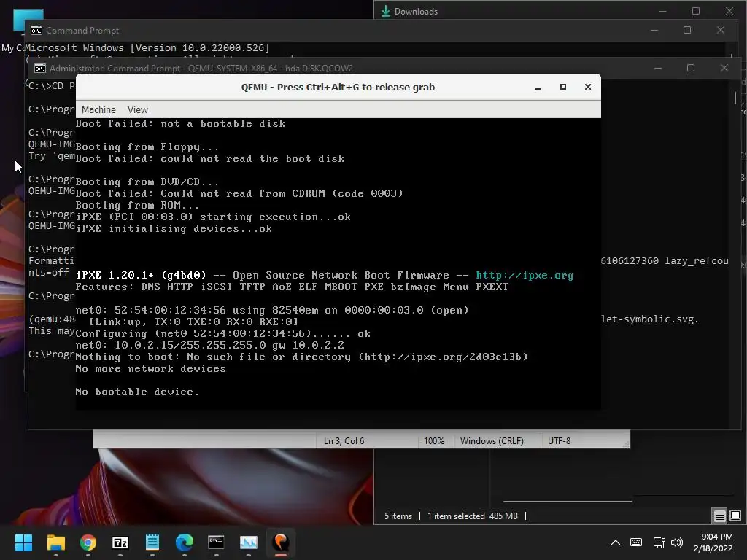
Task: Click the Administrator Command Prompt vertical scrollbar
Action: click(x=735, y=98)
